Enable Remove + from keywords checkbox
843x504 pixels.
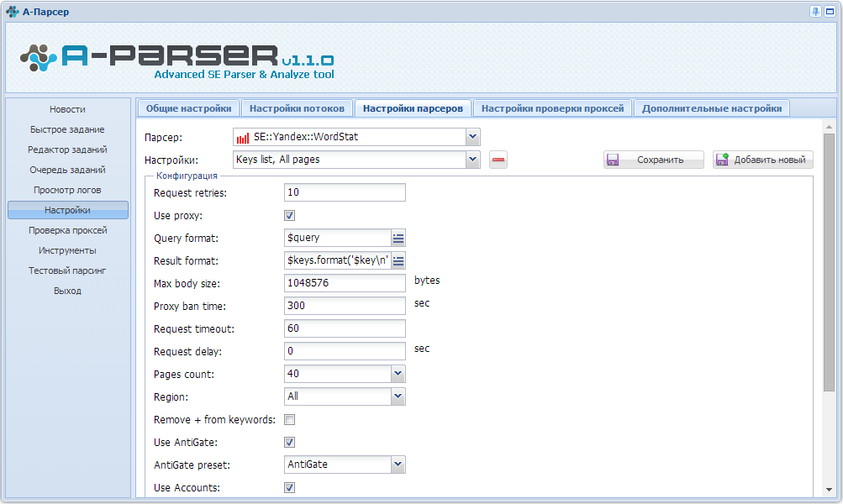289,420
